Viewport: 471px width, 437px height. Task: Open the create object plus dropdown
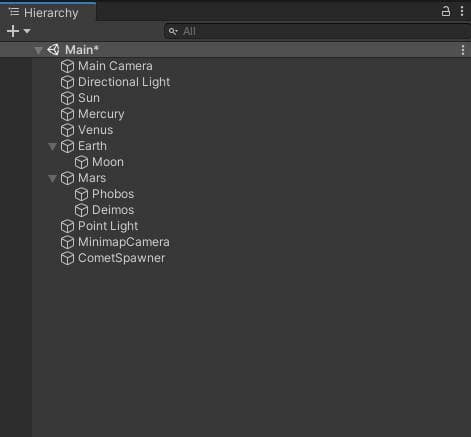point(19,31)
